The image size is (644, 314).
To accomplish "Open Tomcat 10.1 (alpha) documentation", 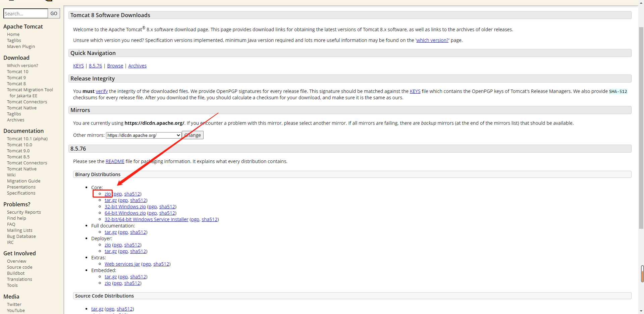I will [27, 139].
